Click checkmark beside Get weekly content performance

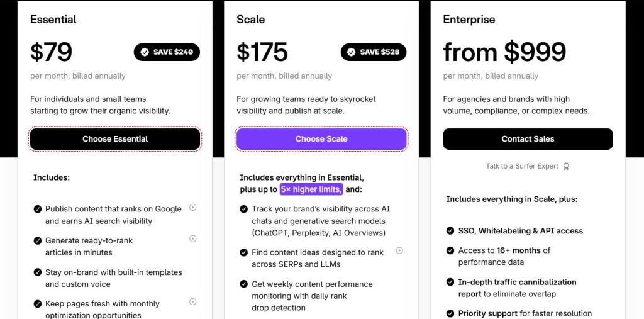tap(243, 284)
